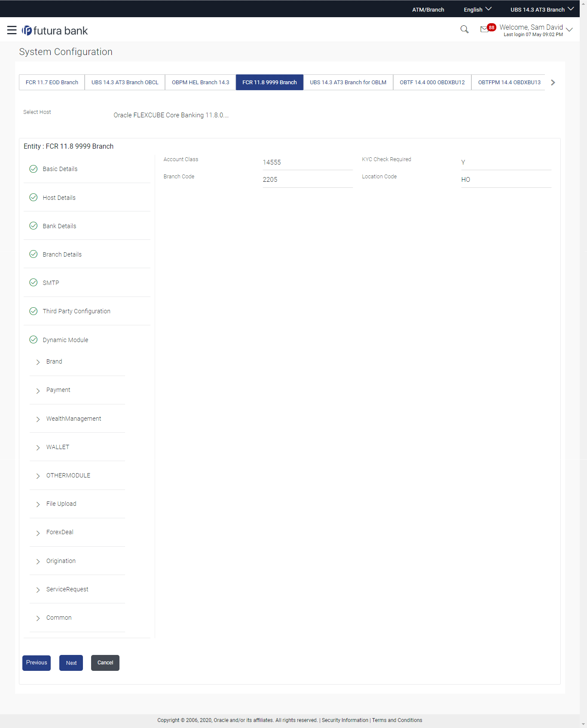This screenshot has width=587, height=728.
Task: Click the Entity : FCR 11.8 9999 Branch heading
Action: pos(69,146)
